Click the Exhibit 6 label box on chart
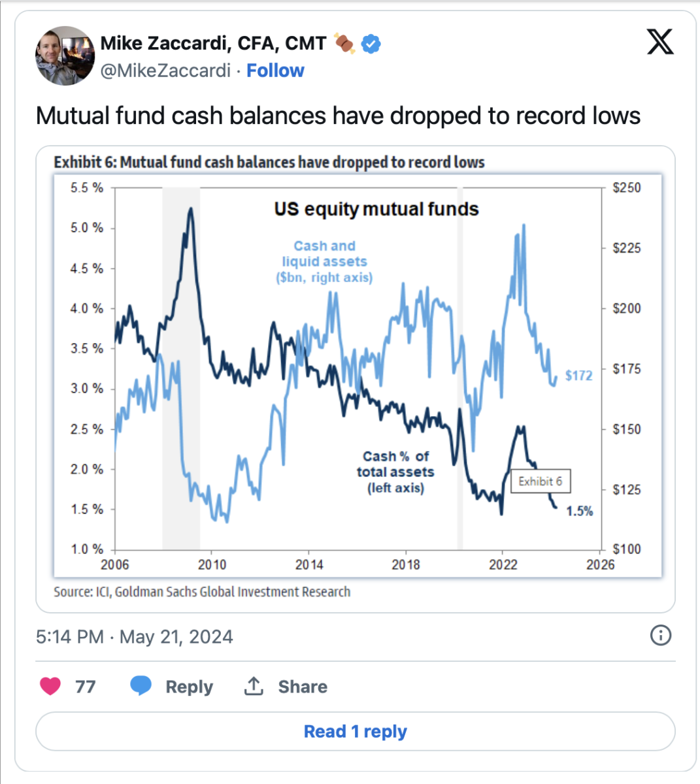700x784 pixels. pyautogui.click(x=540, y=482)
